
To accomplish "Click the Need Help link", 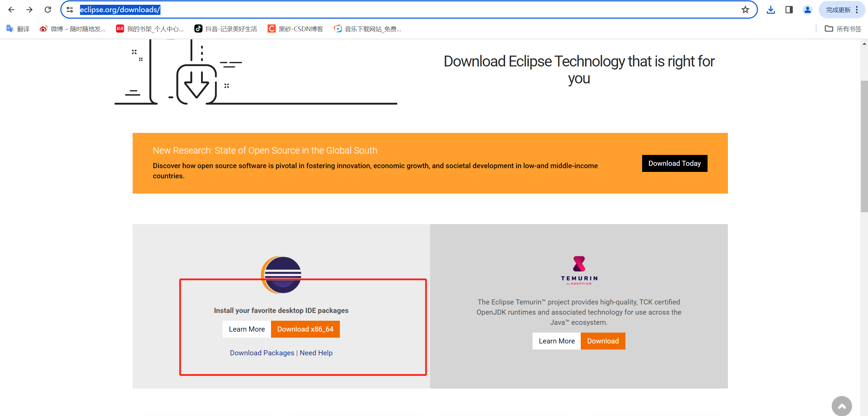I will tap(316, 353).
